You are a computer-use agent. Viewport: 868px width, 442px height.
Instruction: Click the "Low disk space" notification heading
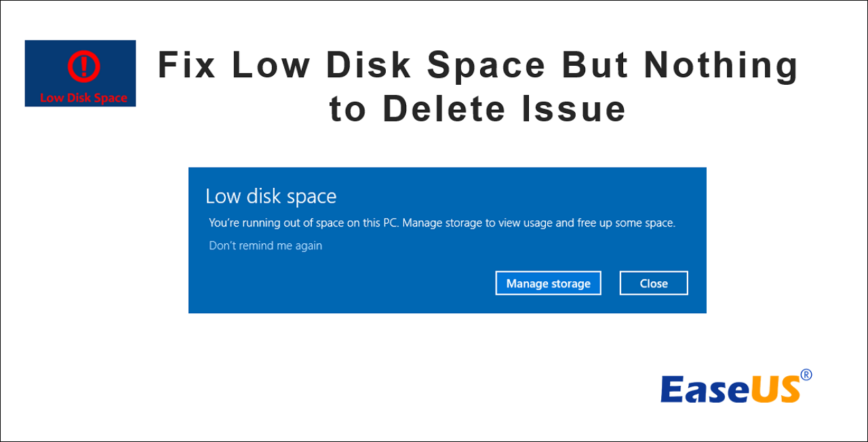(x=271, y=197)
